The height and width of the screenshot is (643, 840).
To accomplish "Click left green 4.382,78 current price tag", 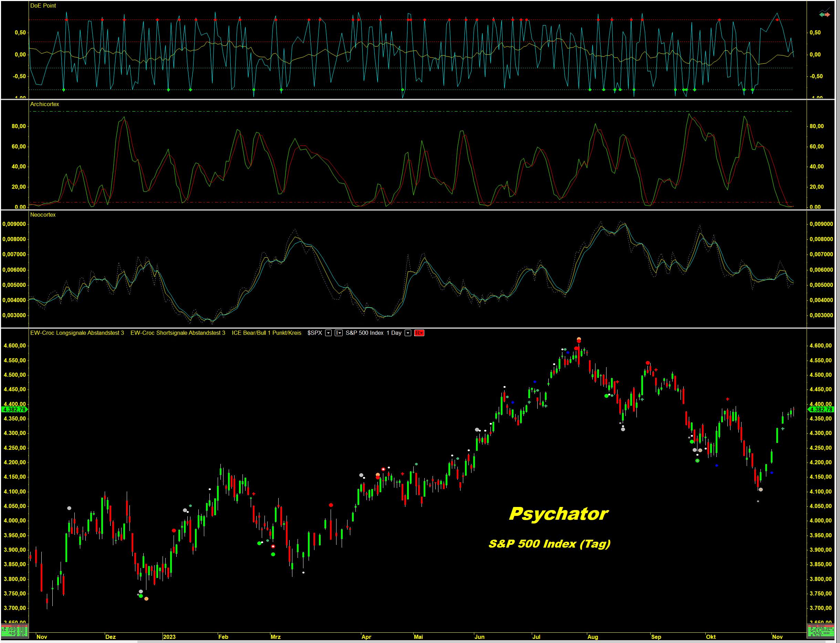I will (x=14, y=409).
